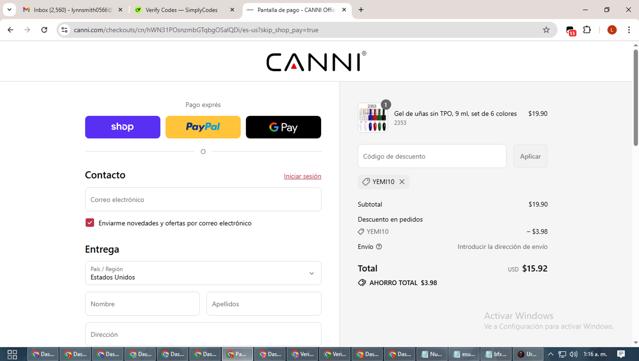Click the Iniciar sesión link
639x361 pixels.
(302, 176)
